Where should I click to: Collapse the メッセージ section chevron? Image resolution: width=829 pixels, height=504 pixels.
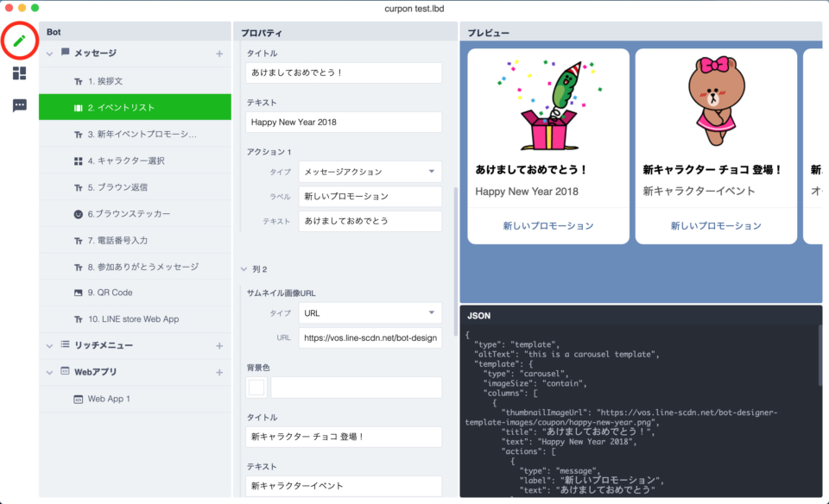coord(50,54)
